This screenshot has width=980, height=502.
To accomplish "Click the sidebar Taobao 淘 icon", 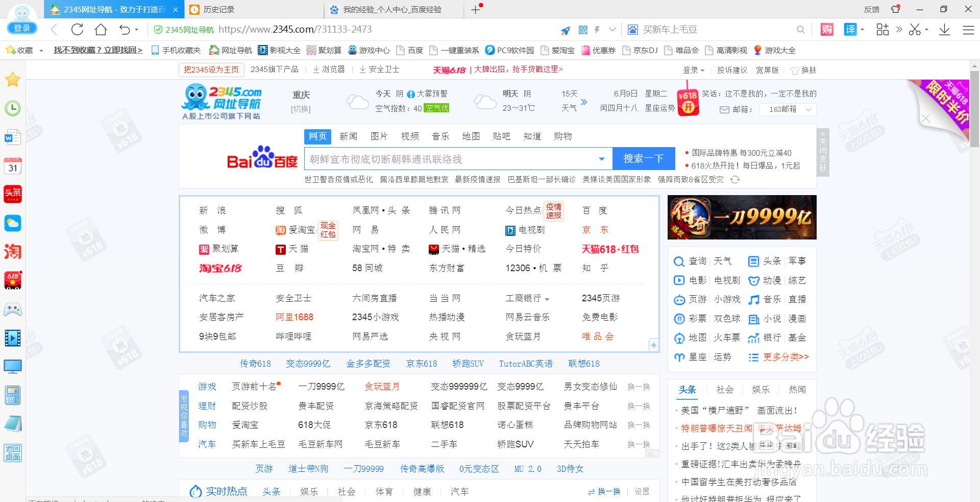I will pyautogui.click(x=13, y=252).
